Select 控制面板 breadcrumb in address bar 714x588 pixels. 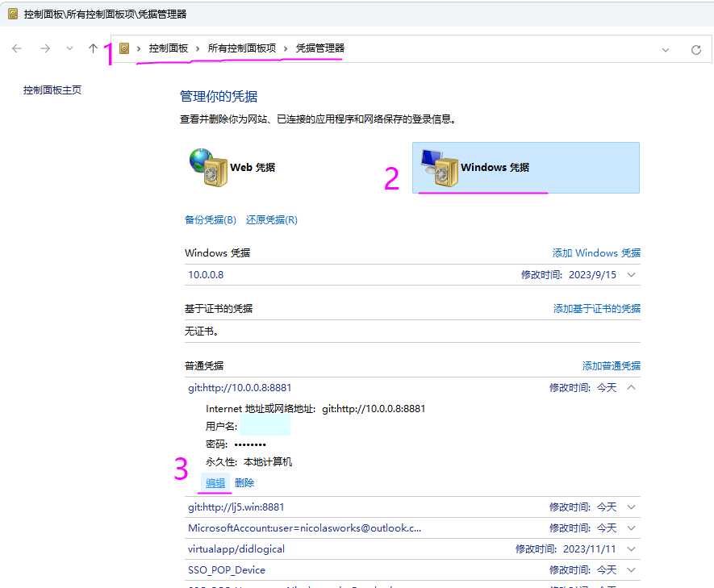point(169,48)
